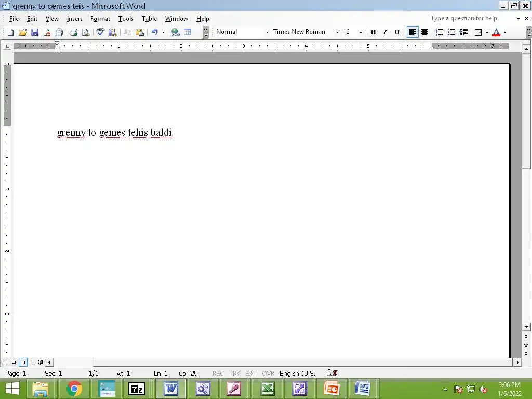
Task: Run Spelling and Grammar check icon
Action: (x=100, y=32)
